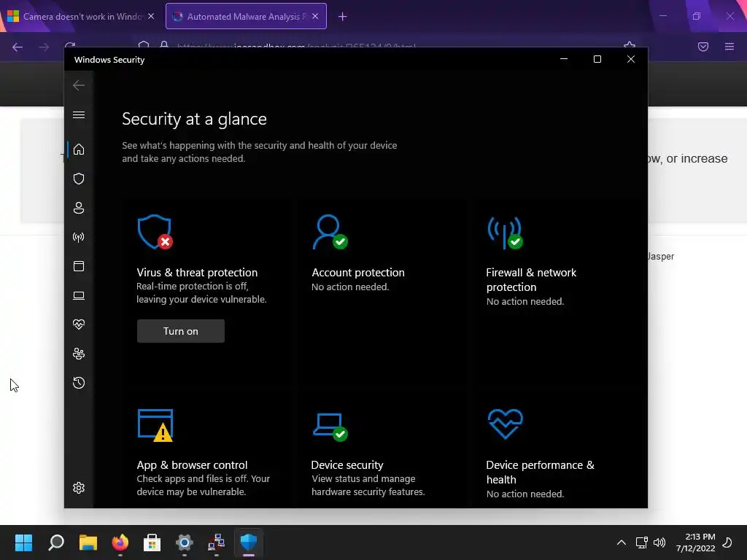Image resolution: width=747 pixels, height=560 pixels.
Task: Click the App & browser control tile icon
Action: click(x=155, y=425)
